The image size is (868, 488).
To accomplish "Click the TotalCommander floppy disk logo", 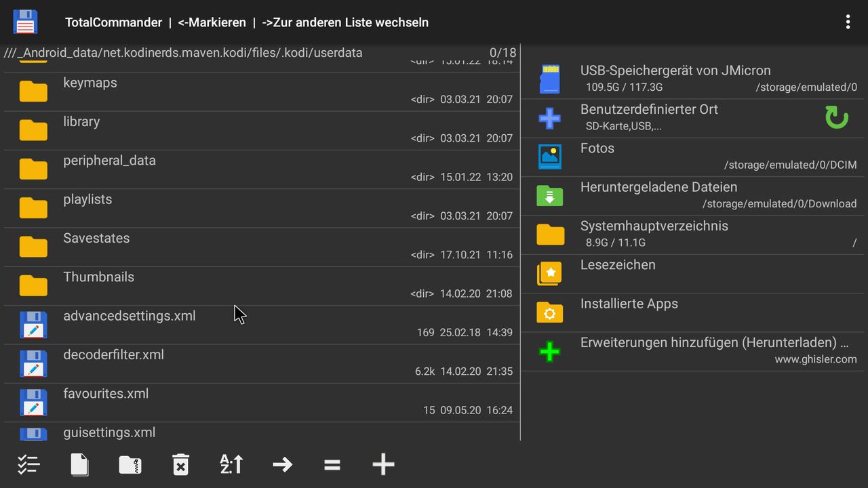I will click(25, 22).
